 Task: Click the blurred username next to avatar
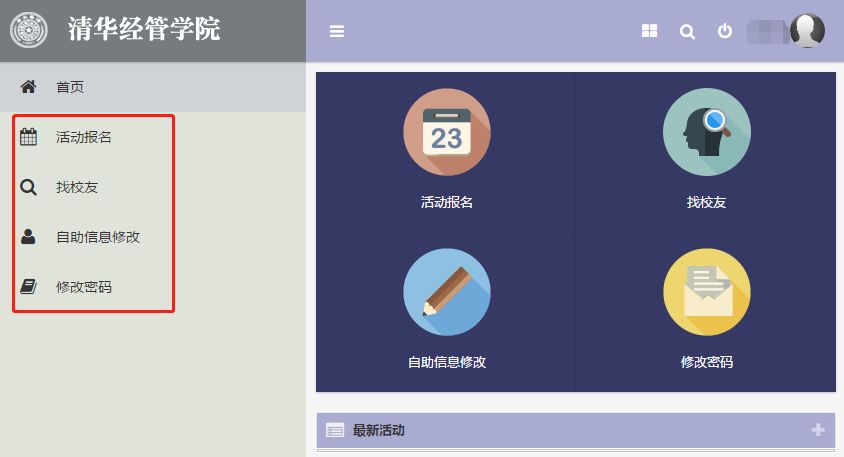[768, 31]
